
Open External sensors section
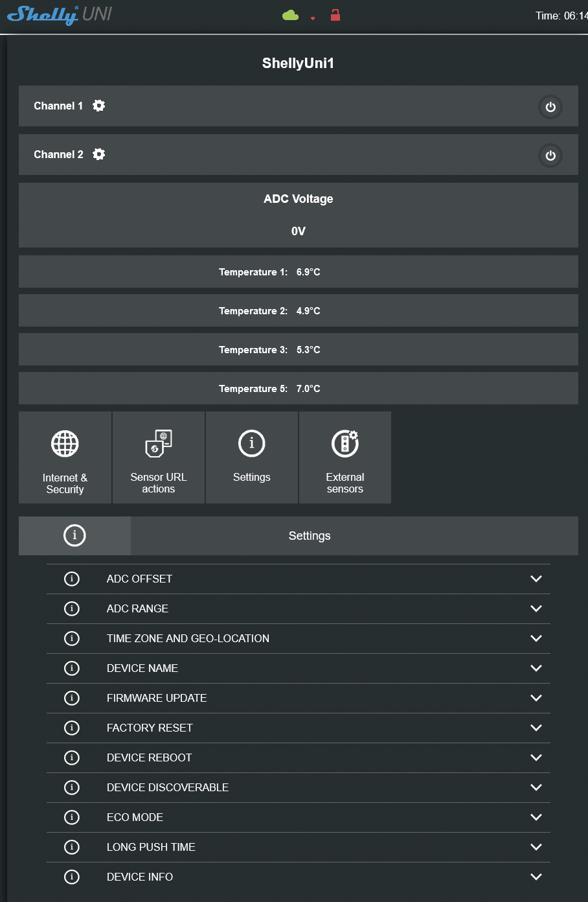[x=345, y=457]
